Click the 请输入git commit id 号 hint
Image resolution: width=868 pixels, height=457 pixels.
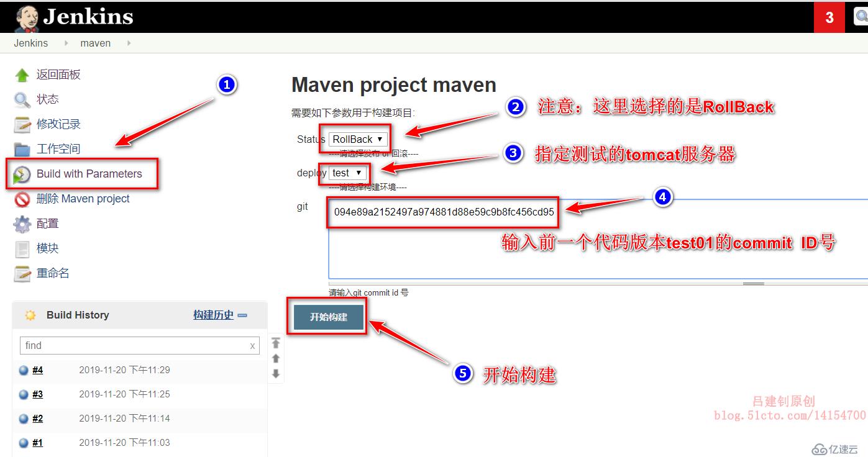(368, 292)
